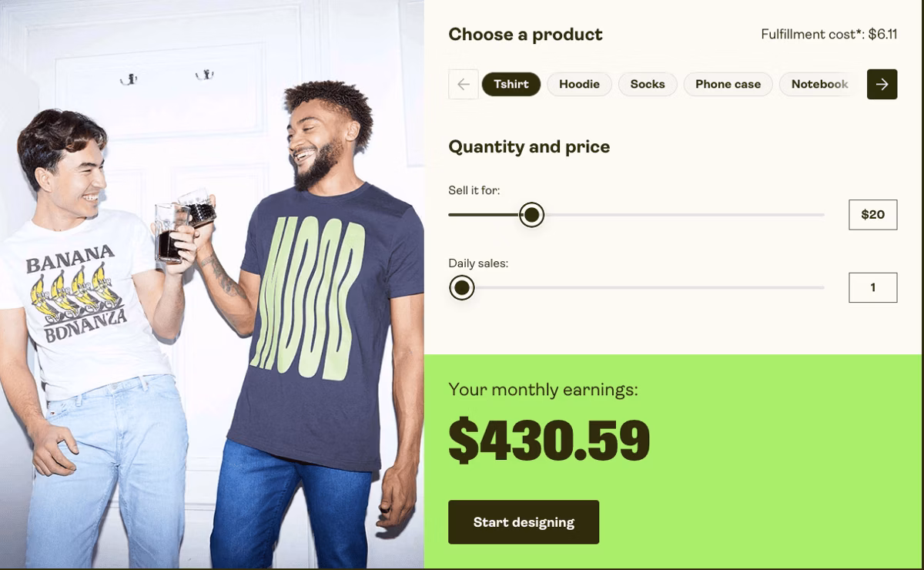This screenshot has width=924, height=570.
Task: Click the right arrow to scroll products
Action: (882, 84)
